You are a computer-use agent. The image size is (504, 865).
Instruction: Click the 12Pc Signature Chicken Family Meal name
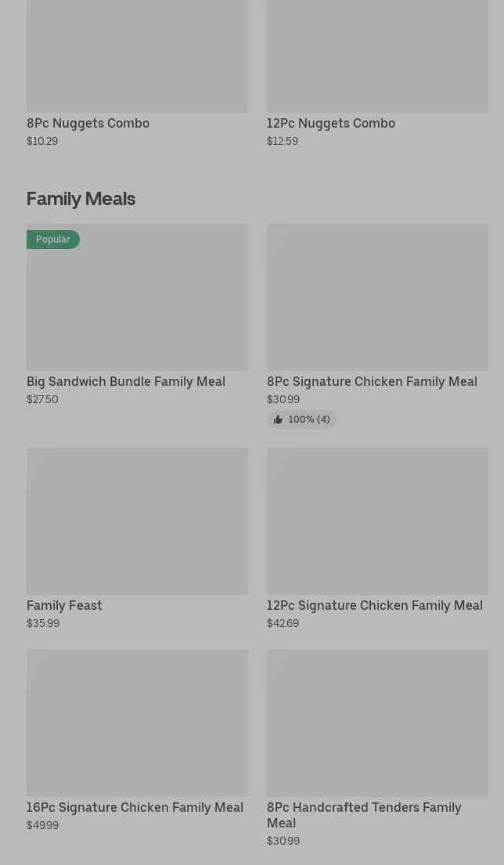tap(374, 605)
